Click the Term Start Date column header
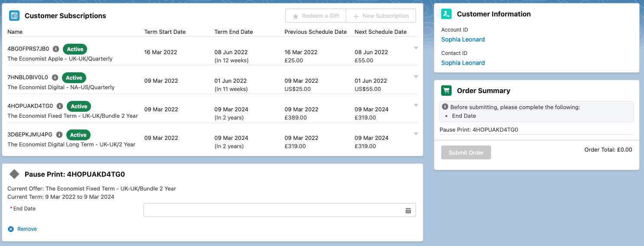Image resolution: width=644 pixels, height=246 pixels. [165, 32]
